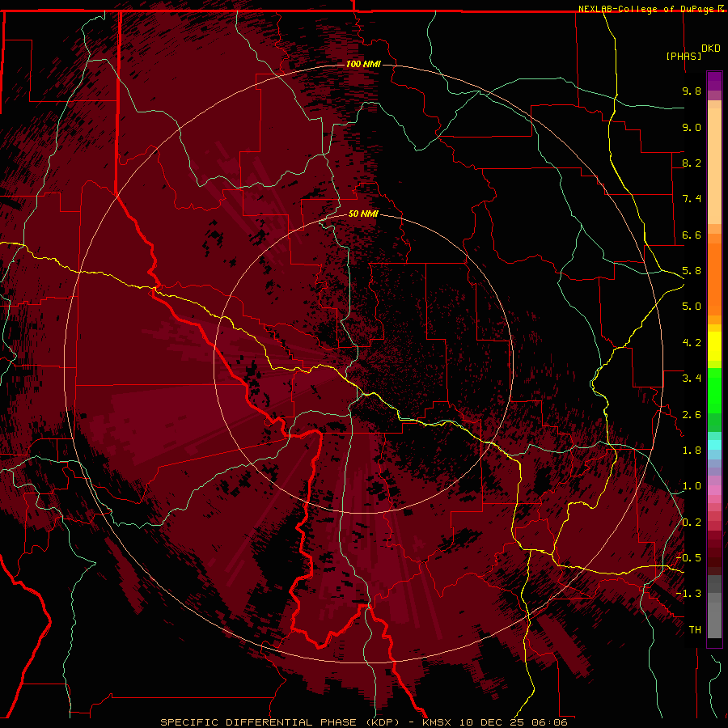
Task: Click the DKD units label above colorbar
Action: tap(711, 49)
